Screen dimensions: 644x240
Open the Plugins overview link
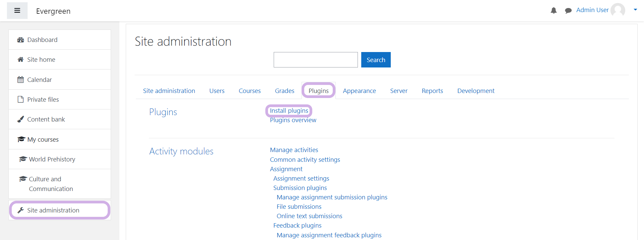click(293, 120)
